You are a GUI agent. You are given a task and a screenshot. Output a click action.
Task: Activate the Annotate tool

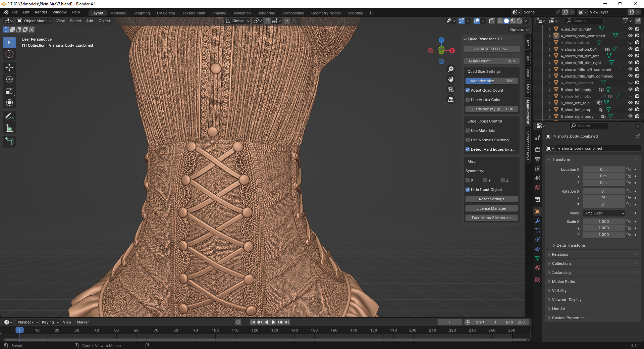(9, 116)
